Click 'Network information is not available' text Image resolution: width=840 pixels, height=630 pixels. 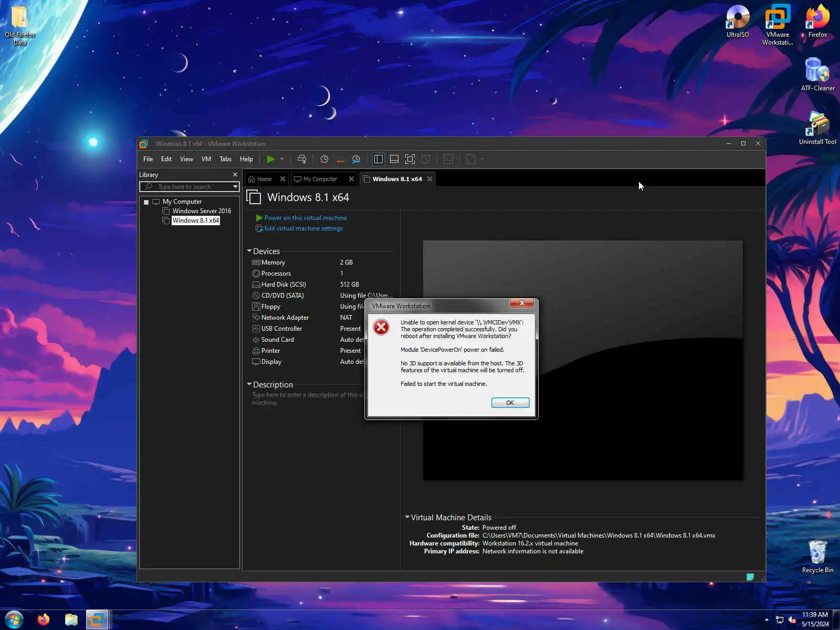[x=533, y=551]
